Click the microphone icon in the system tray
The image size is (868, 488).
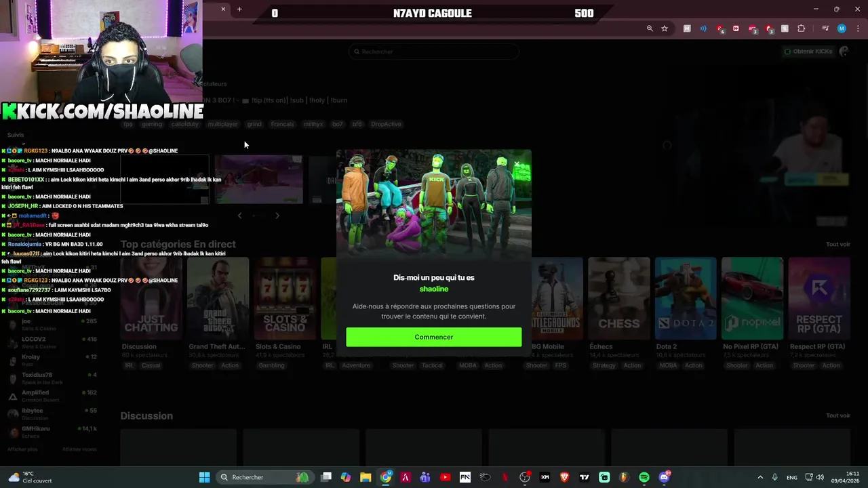coord(774,477)
